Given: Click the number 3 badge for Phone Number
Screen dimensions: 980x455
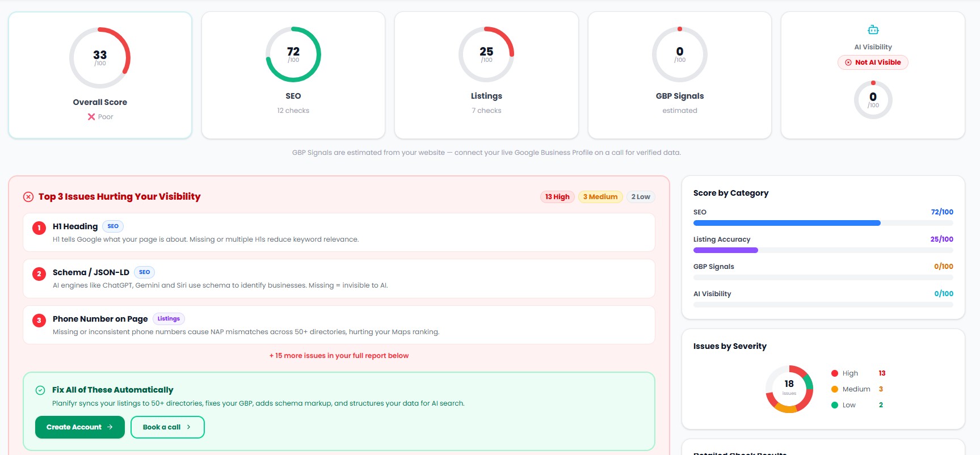Looking at the screenshot, I should [x=39, y=321].
